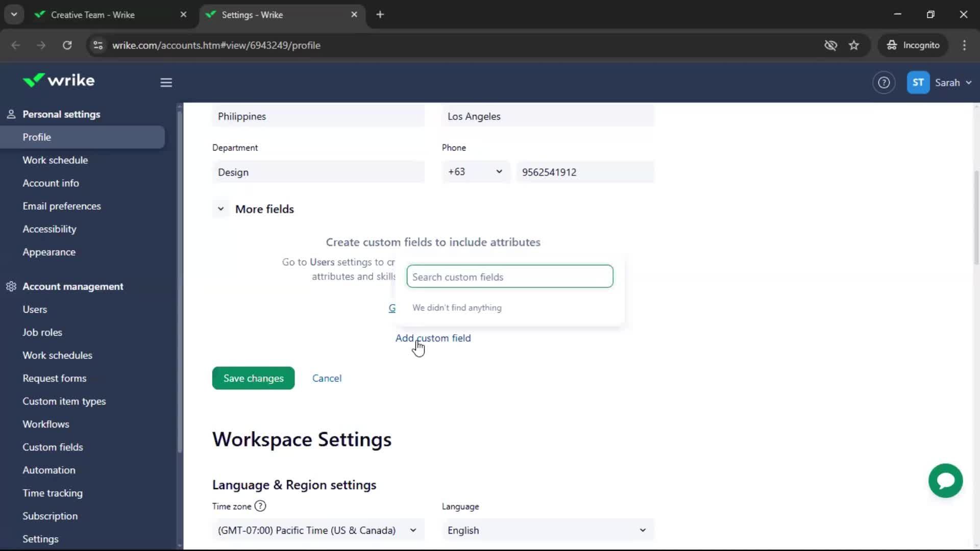Click the Time zone help icon

[x=260, y=506]
